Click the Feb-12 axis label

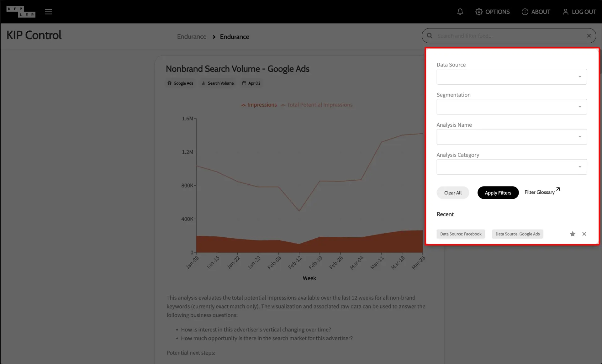pos(295,262)
